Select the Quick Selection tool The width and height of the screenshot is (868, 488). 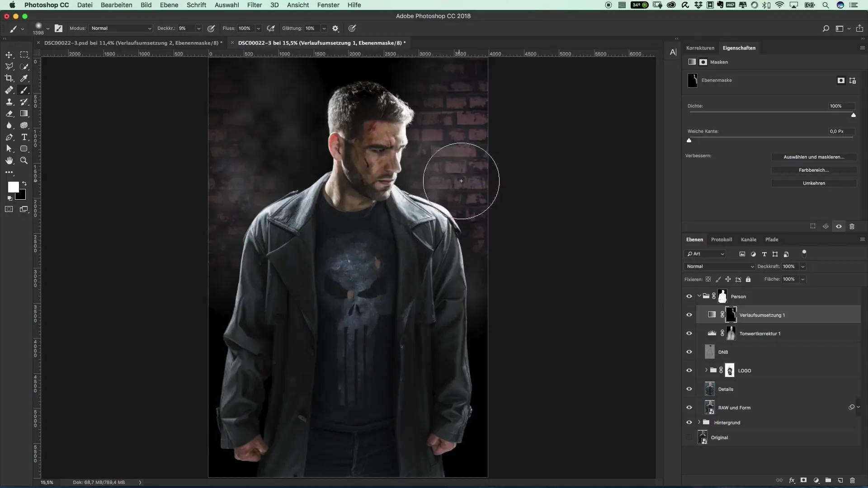click(x=24, y=66)
